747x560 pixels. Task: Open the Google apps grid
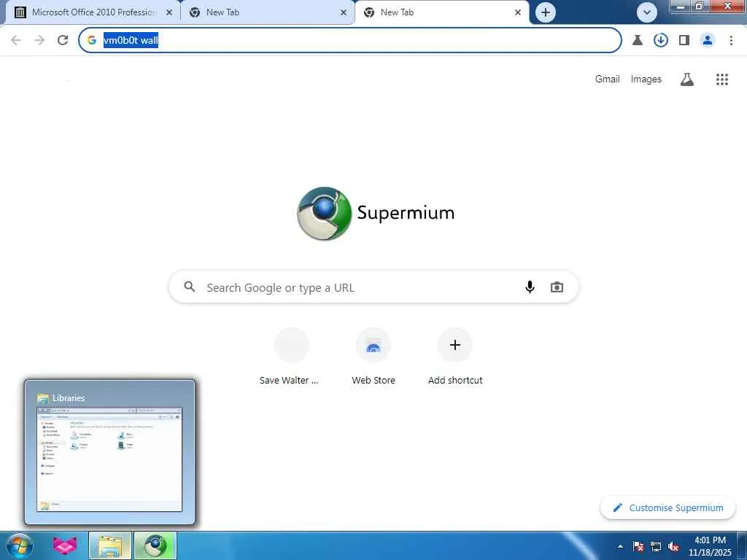722,79
